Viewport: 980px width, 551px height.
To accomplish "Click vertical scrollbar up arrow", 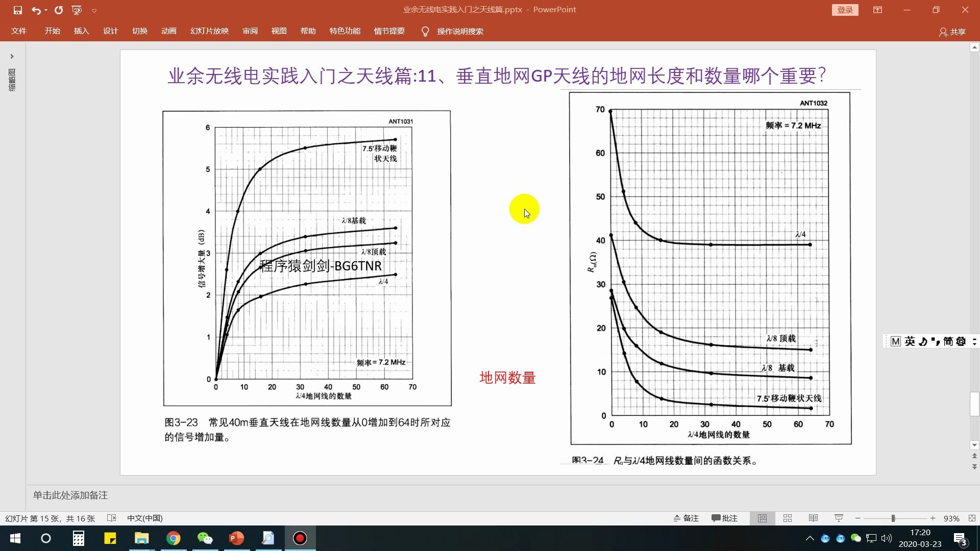I will coord(974,47).
